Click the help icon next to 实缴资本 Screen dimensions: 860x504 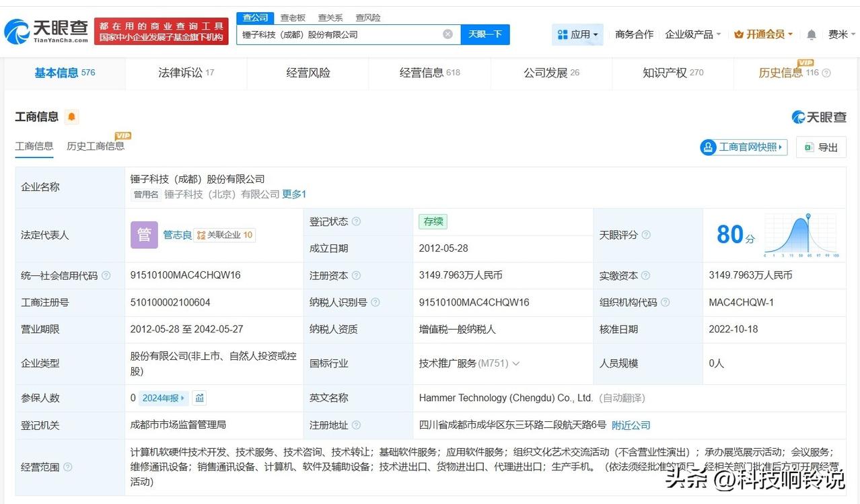click(646, 276)
